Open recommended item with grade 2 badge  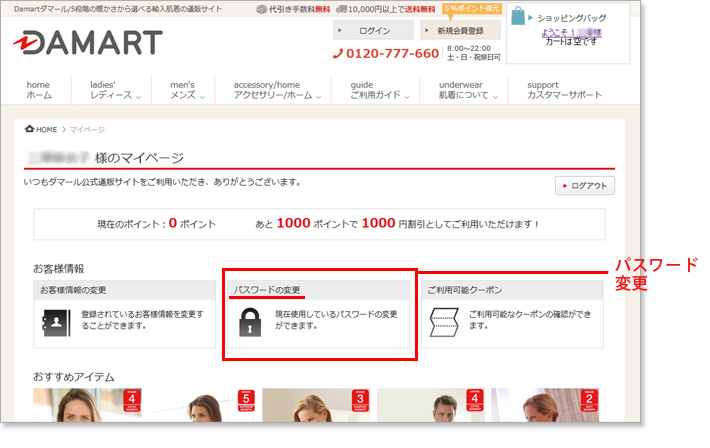[x=545, y=405]
